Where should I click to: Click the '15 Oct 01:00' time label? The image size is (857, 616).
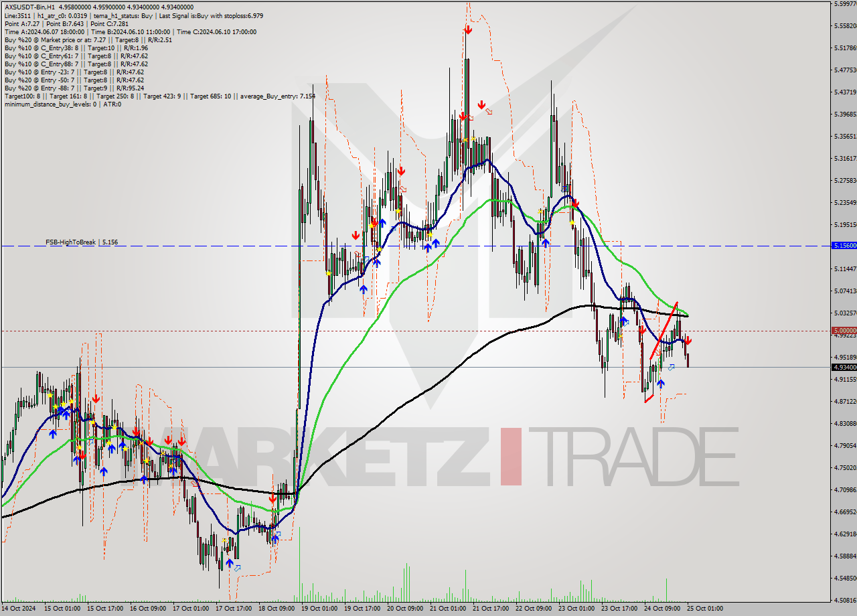click(x=62, y=609)
